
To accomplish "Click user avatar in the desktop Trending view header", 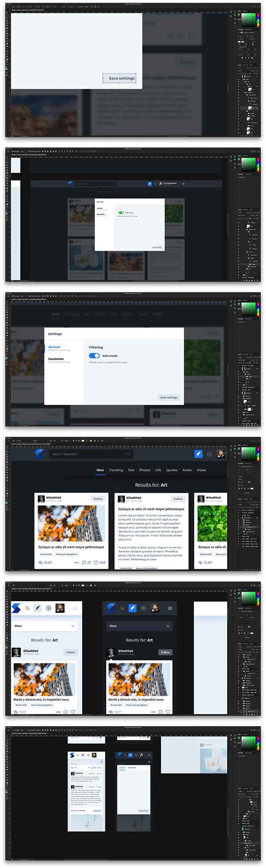I will (x=221, y=454).
